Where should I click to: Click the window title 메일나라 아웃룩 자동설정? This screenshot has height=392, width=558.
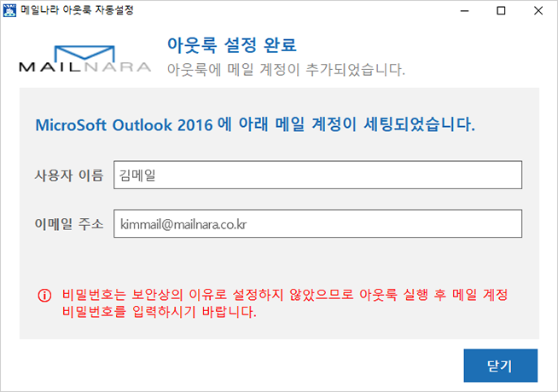(x=77, y=10)
